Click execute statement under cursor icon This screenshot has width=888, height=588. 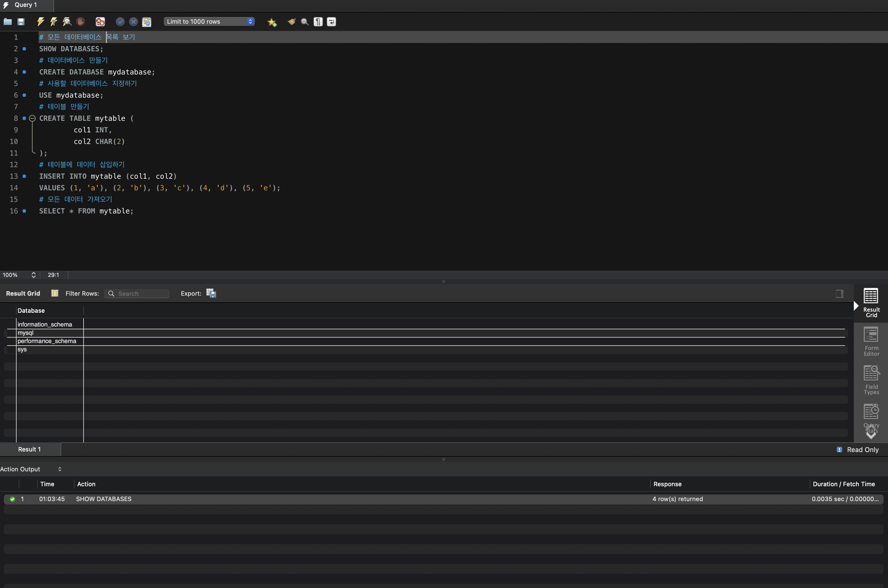[x=54, y=22]
